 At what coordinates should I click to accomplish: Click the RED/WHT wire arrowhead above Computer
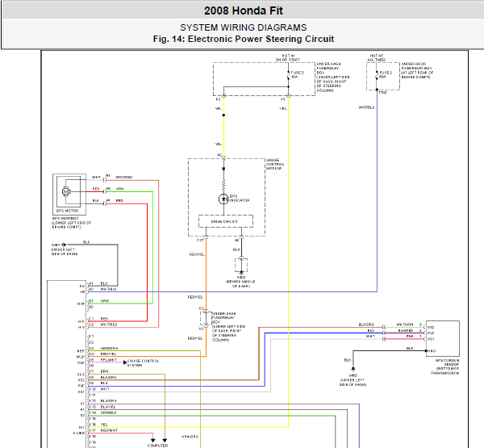tap(152, 440)
